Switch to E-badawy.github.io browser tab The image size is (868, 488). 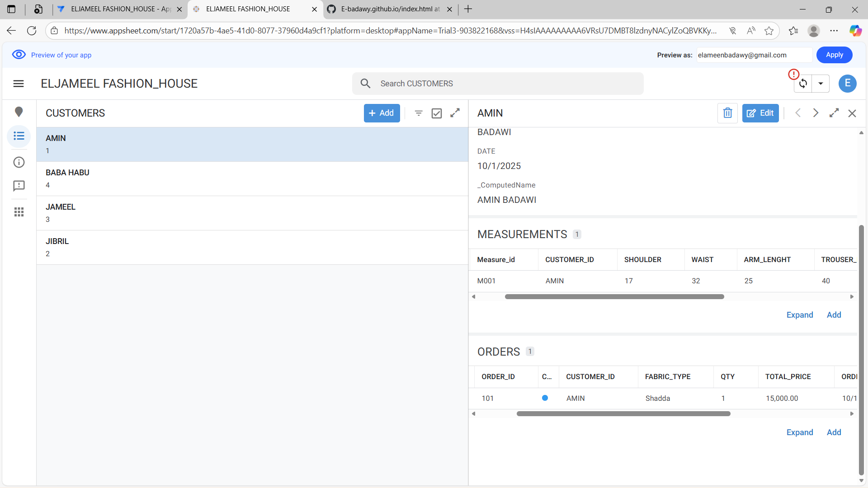pyautogui.click(x=390, y=9)
